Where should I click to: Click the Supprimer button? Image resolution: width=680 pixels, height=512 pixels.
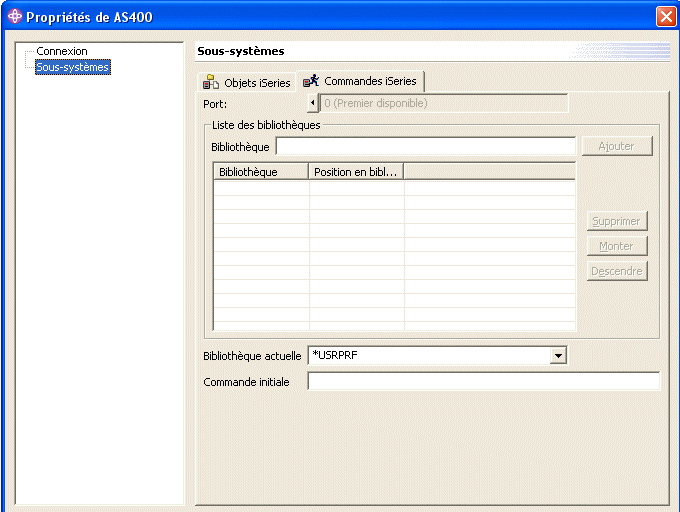coord(617,221)
